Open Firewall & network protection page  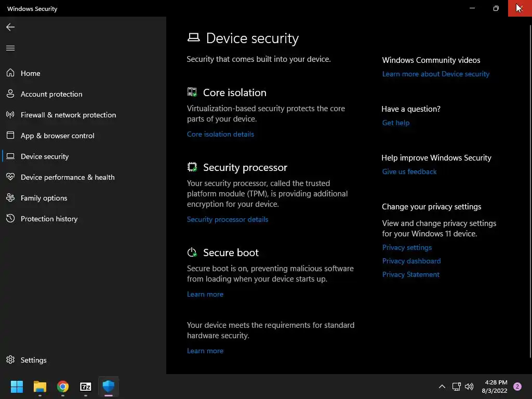(x=68, y=115)
